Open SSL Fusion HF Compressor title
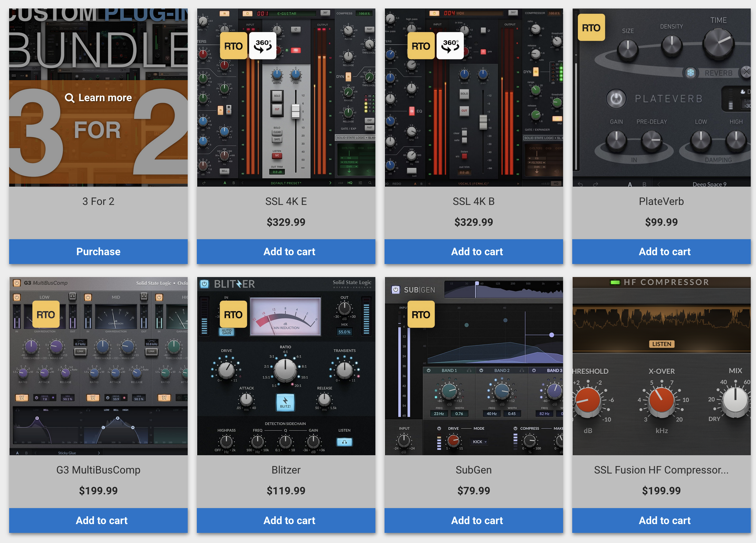The image size is (756, 543). [661, 470]
